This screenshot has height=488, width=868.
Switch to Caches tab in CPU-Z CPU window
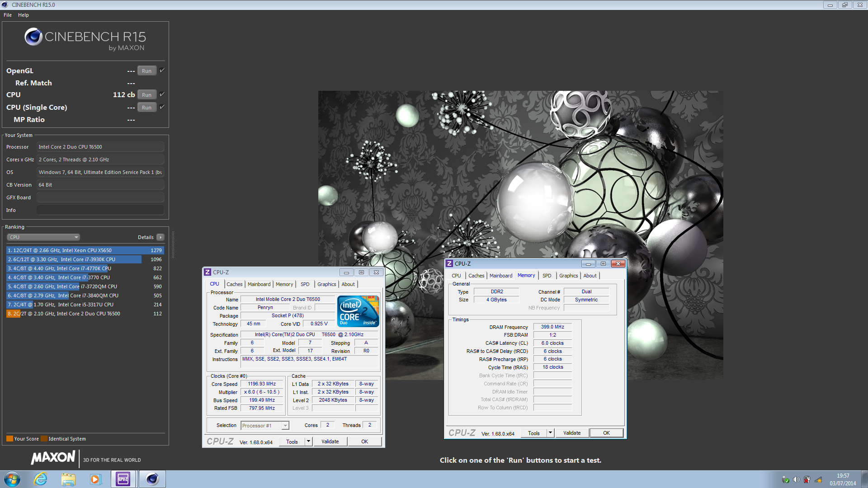pos(234,284)
